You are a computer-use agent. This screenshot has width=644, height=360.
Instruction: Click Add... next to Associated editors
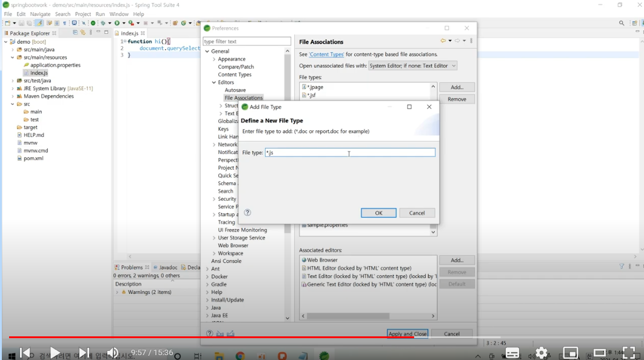(457, 260)
